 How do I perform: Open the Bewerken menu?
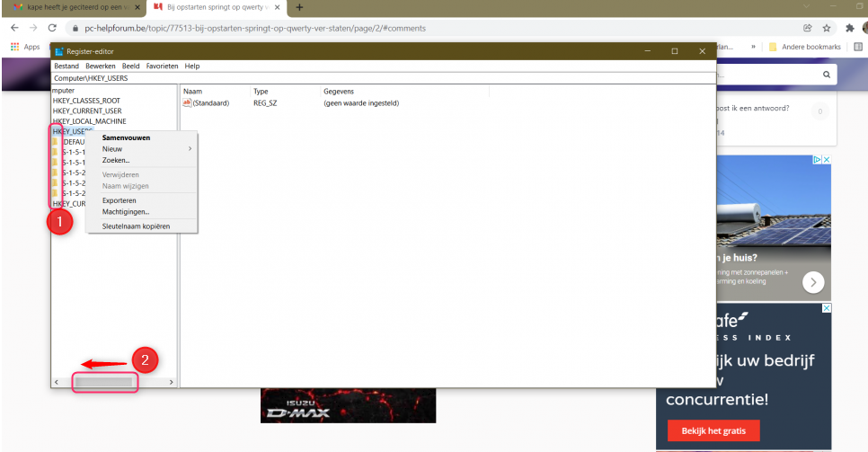pos(101,66)
